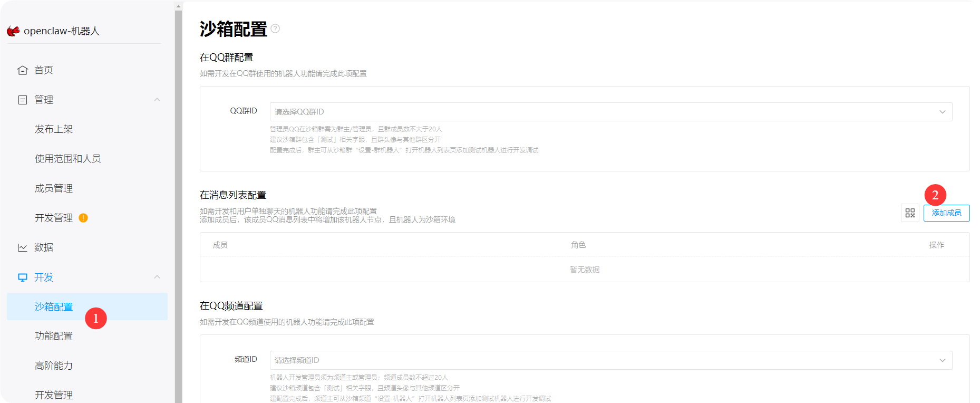
Task: Click the monitor icon beside 开发
Action: (x=22, y=277)
